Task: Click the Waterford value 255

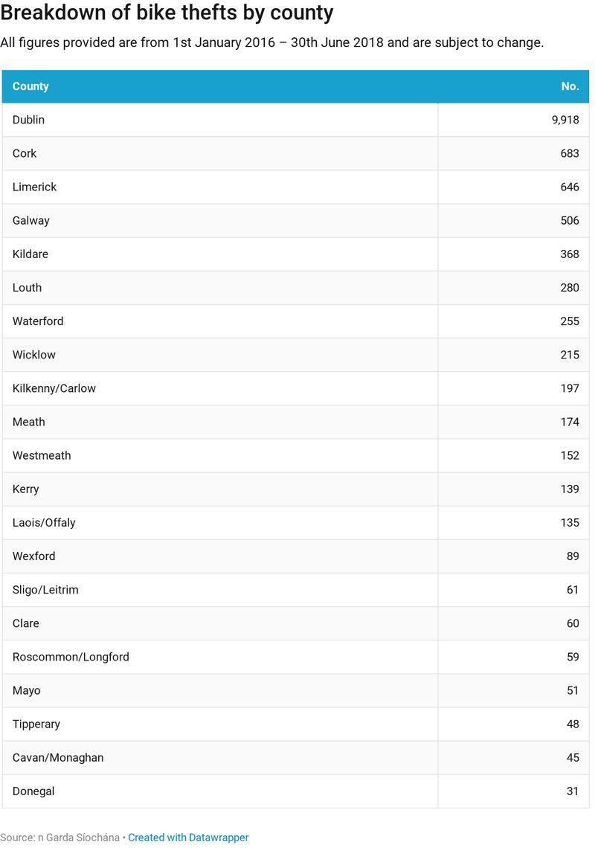Action: pyautogui.click(x=570, y=321)
